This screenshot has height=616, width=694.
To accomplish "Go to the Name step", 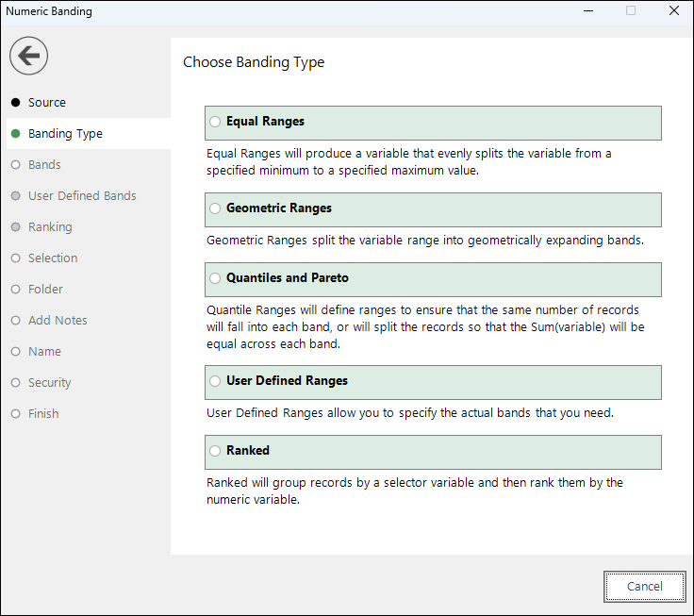I will [x=44, y=351].
